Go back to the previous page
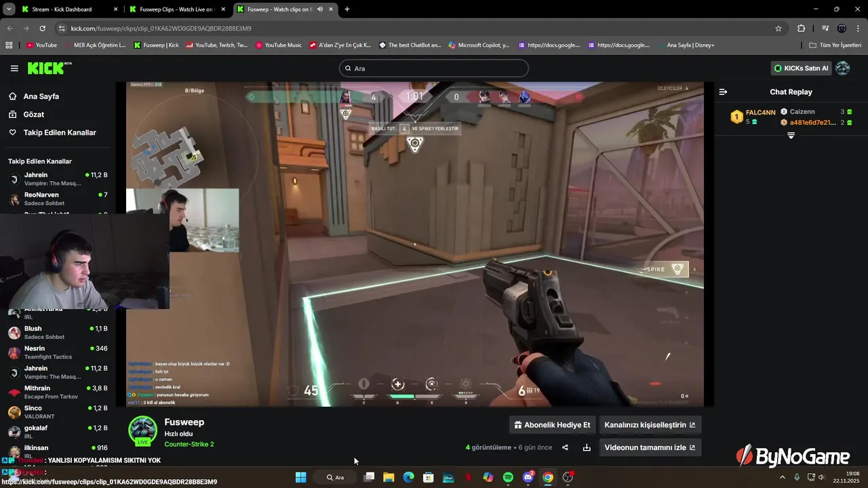This screenshot has width=868, height=488. click(x=9, y=28)
